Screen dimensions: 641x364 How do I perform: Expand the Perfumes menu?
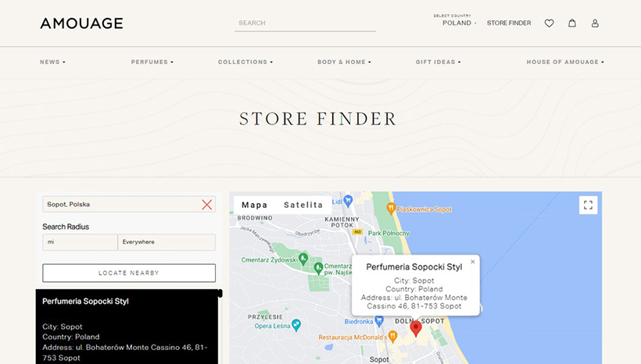152,62
